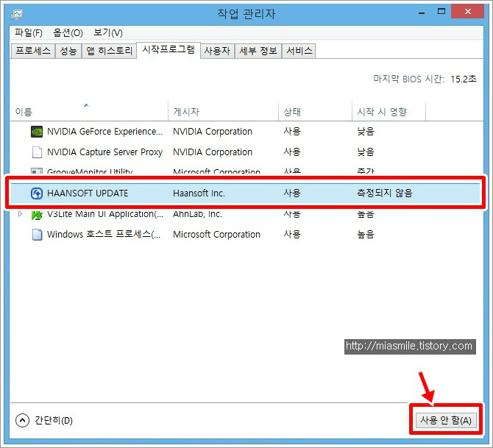
Task: Switch to the 프로세스 tab
Action: click(x=33, y=51)
